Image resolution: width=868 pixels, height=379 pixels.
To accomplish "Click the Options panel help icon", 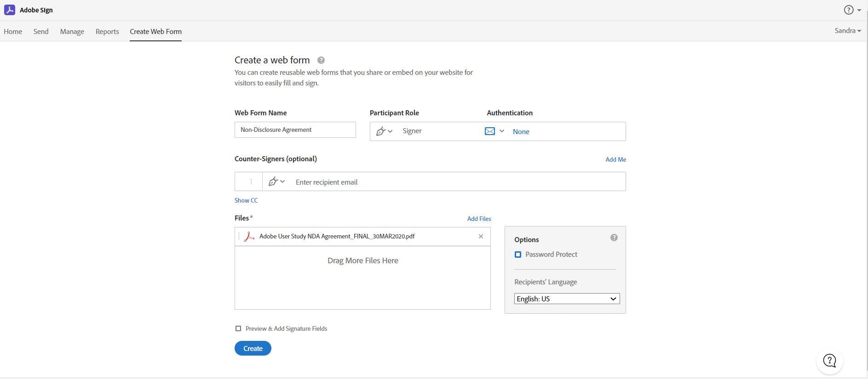I will pos(614,238).
